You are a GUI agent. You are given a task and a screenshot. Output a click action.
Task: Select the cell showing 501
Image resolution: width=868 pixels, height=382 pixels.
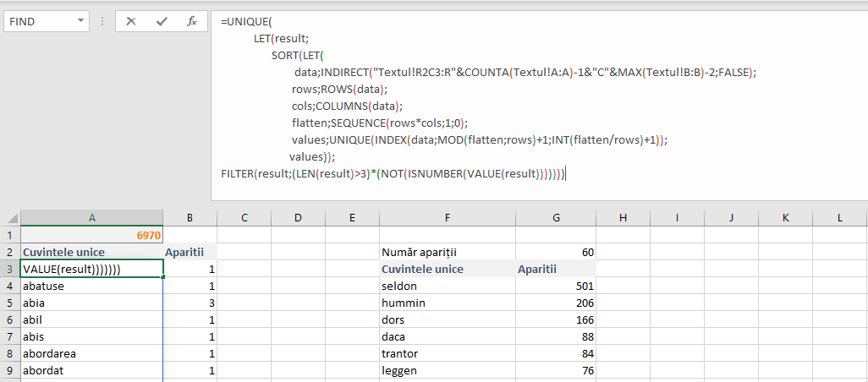[556, 286]
